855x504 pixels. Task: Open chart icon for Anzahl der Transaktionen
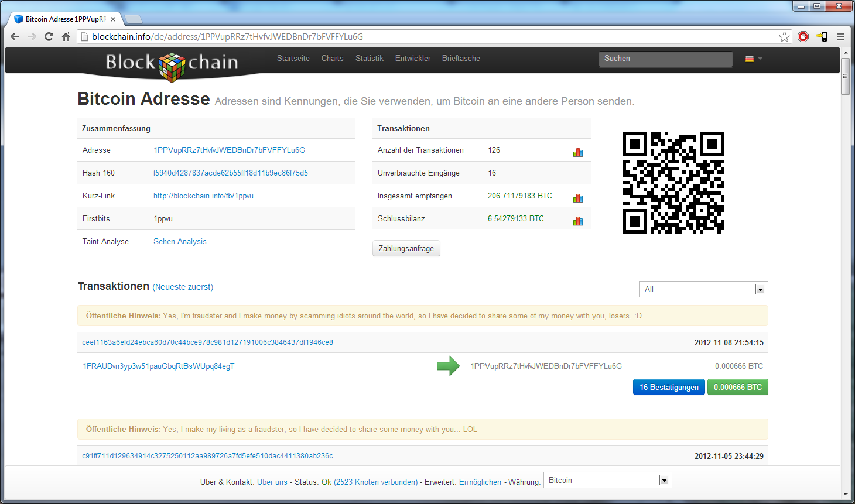[578, 152]
